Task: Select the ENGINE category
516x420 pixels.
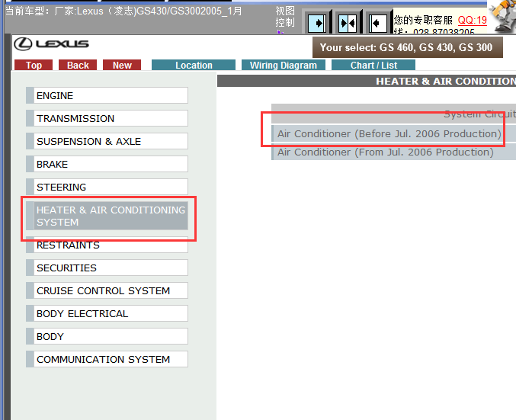Action: 107,95
